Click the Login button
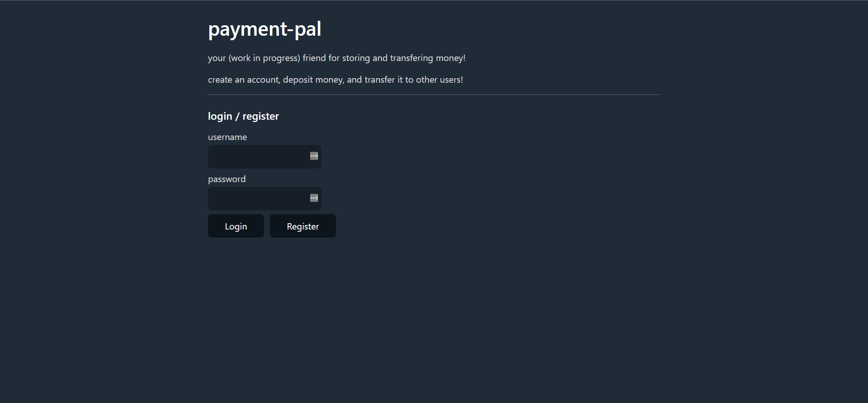Screen dimensions: 868x403 pos(236,226)
